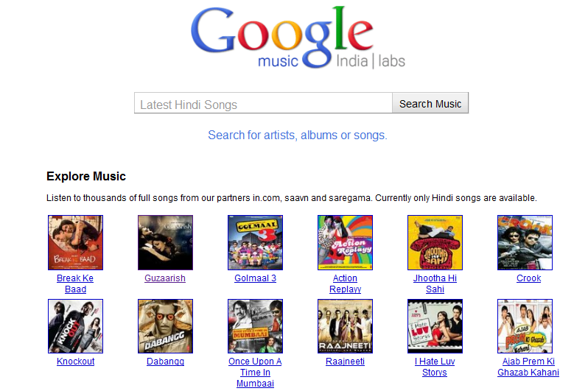Open the Raajneeti text link
The image size is (588, 391).
coord(345,362)
